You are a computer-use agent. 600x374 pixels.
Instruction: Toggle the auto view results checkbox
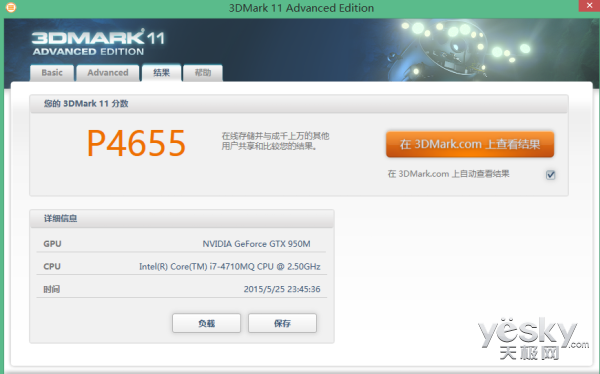coord(550,175)
